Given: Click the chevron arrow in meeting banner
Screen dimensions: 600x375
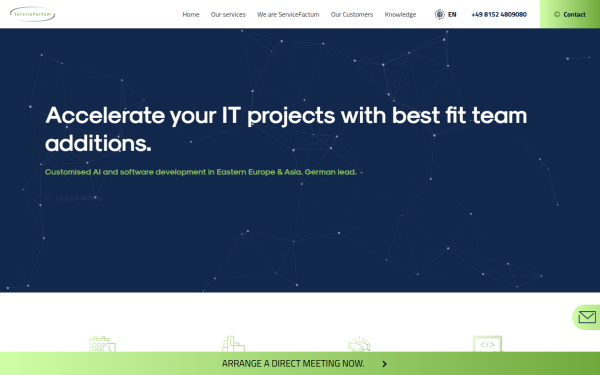Looking at the screenshot, I should (385, 364).
